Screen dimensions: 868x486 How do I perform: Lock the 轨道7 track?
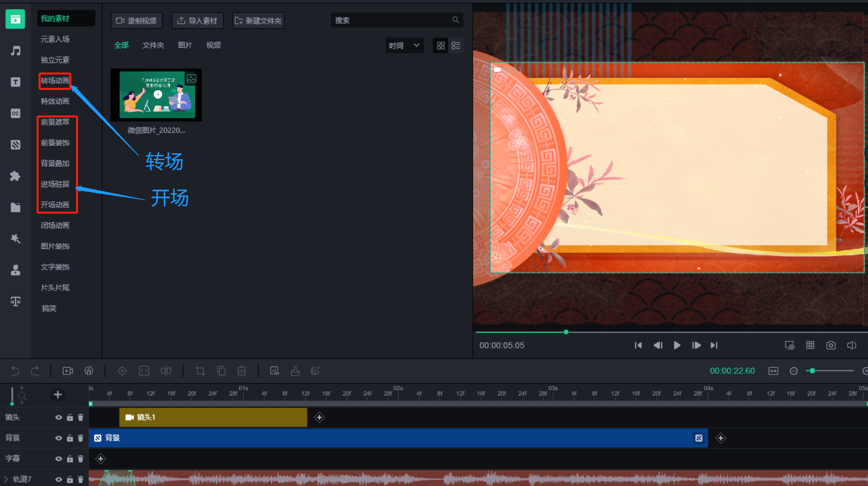(x=70, y=479)
